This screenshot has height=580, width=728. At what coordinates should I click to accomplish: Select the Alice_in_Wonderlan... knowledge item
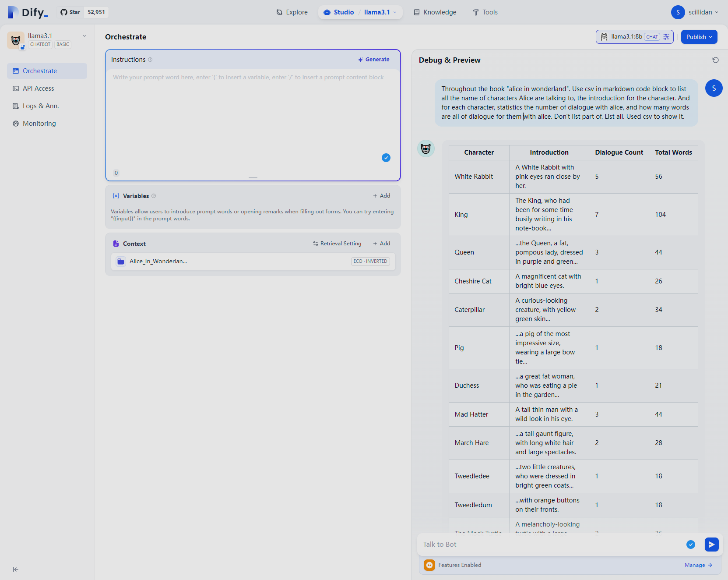point(253,262)
